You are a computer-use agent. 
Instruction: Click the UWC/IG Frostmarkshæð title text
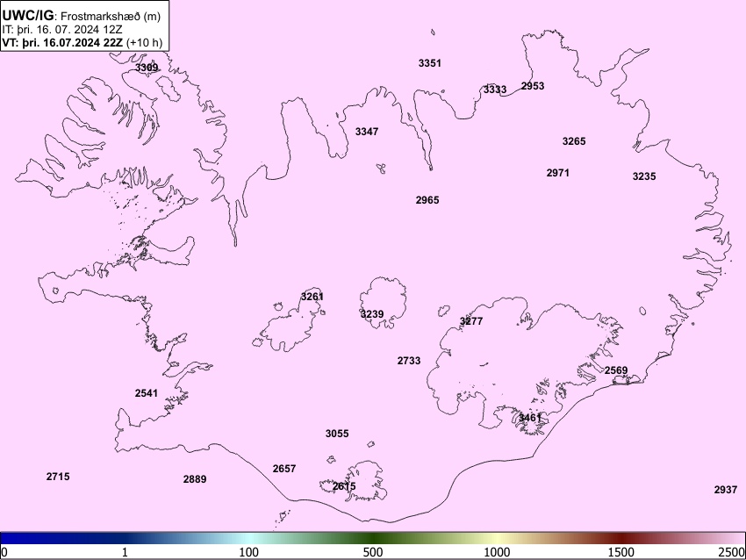click(x=82, y=16)
